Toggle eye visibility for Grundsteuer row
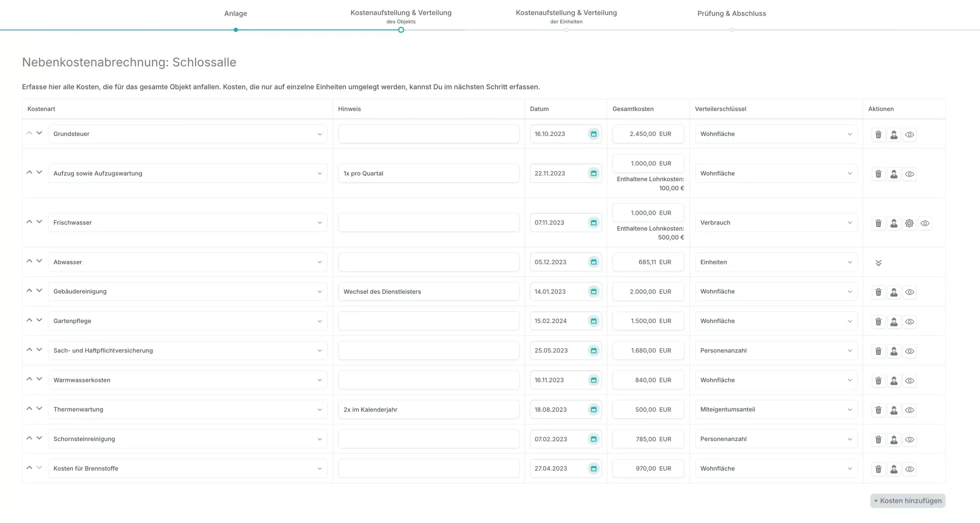 tap(910, 134)
